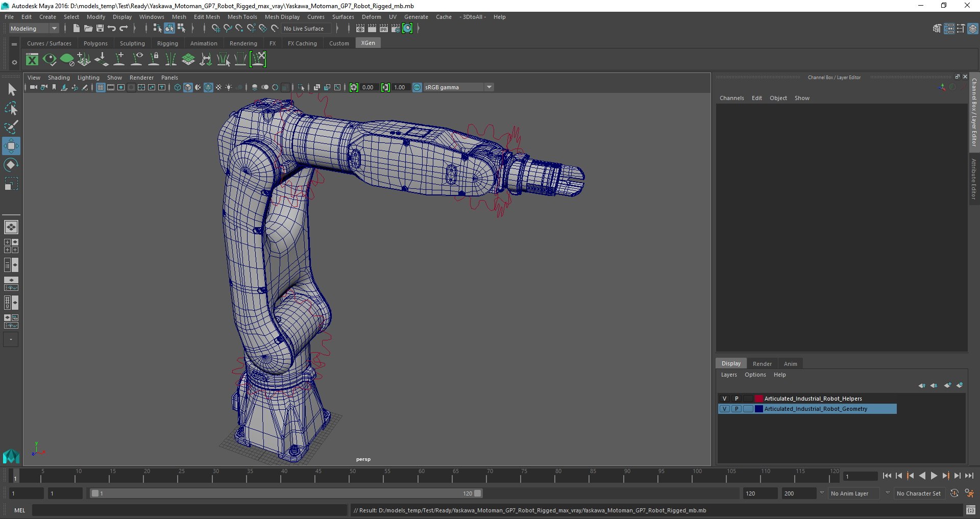Click the blue color swatch of Geometry layer
Screen dimensions: 980x519
pos(759,409)
